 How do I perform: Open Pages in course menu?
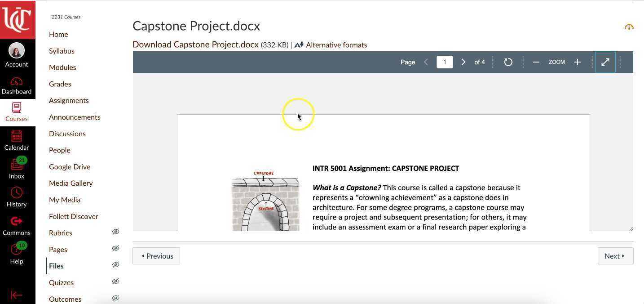click(58, 250)
